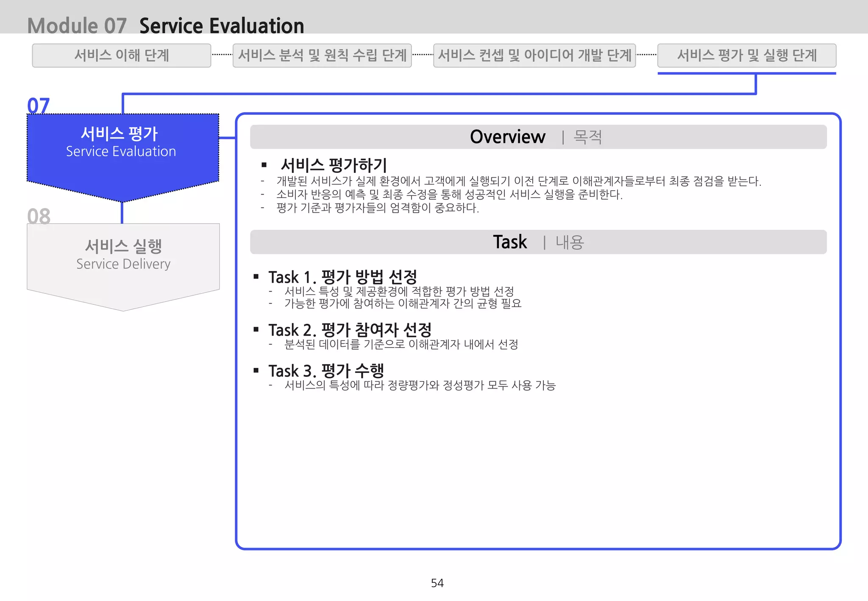Click the gray 서비스 실행 Service Delivery block
Viewport: 868px width, 601px height.
pos(123,267)
